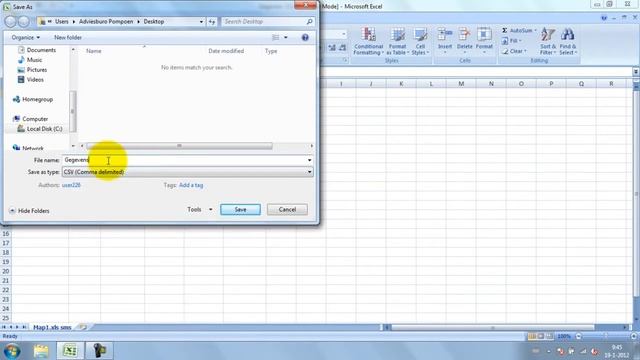The height and width of the screenshot is (360, 640).
Task: Select row 20 header in Excel
Action: (x=6, y=271)
